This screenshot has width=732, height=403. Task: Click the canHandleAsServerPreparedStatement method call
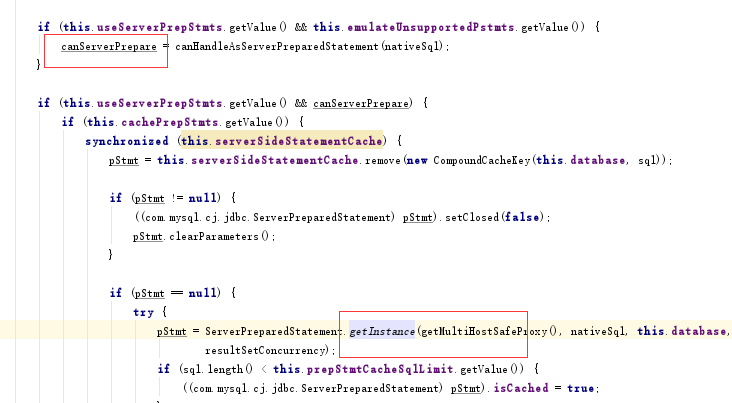click(x=277, y=46)
